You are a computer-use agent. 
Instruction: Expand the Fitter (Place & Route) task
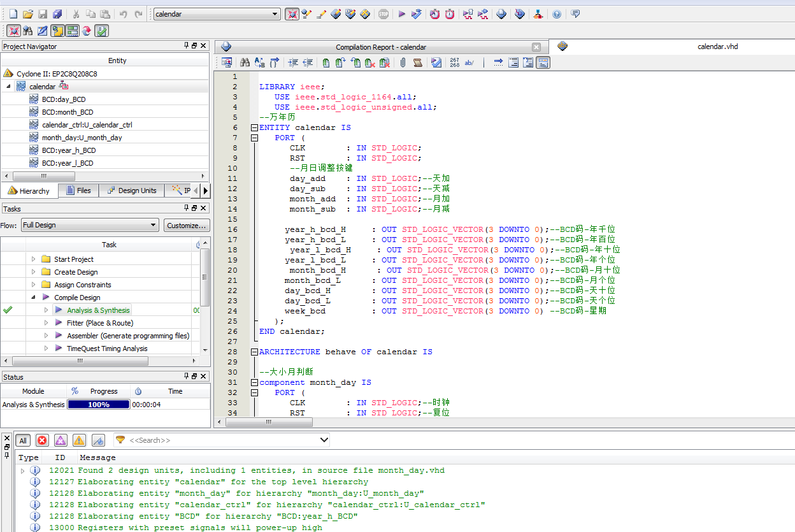pyautogui.click(x=47, y=323)
